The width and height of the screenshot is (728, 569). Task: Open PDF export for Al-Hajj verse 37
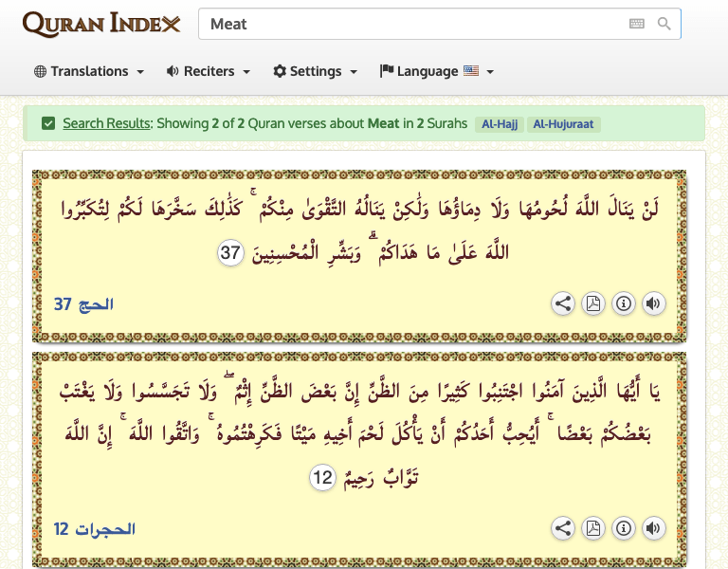pyautogui.click(x=593, y=304)
